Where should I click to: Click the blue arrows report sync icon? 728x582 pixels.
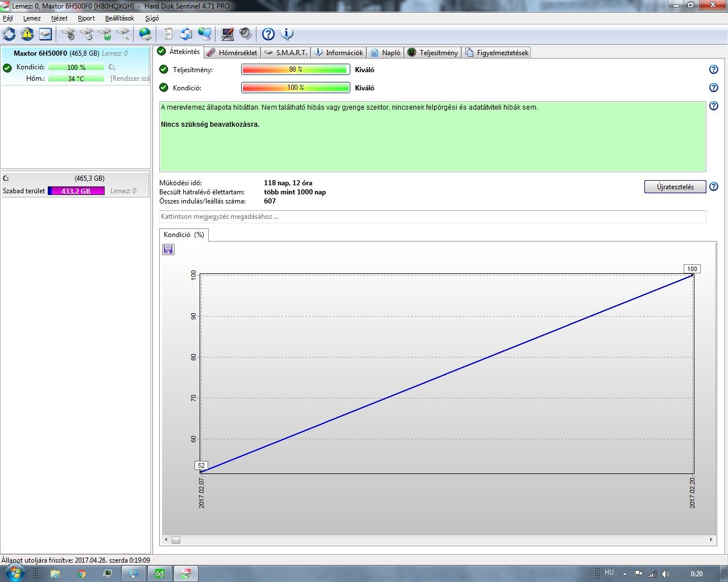187,34
